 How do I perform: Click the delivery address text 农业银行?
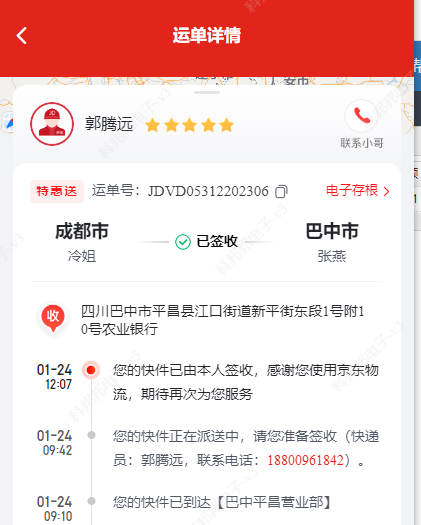[130, 329]
